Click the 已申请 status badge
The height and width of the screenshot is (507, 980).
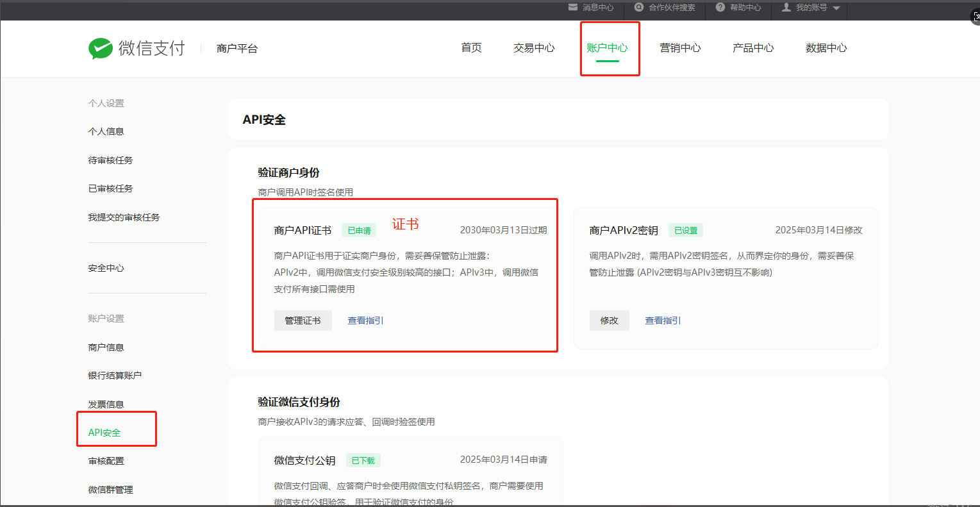coord(359,231)
